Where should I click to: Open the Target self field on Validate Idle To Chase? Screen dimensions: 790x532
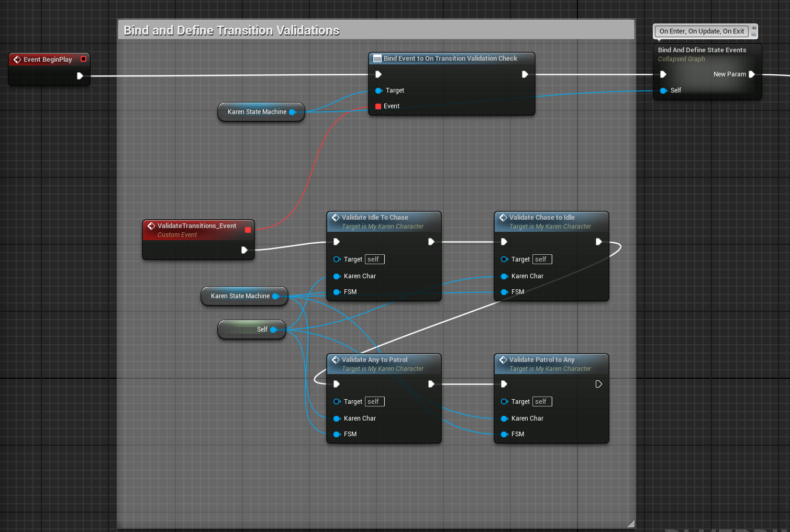374,259
